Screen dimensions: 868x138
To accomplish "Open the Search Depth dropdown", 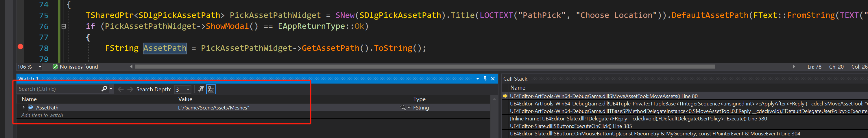I will [188, 90].
